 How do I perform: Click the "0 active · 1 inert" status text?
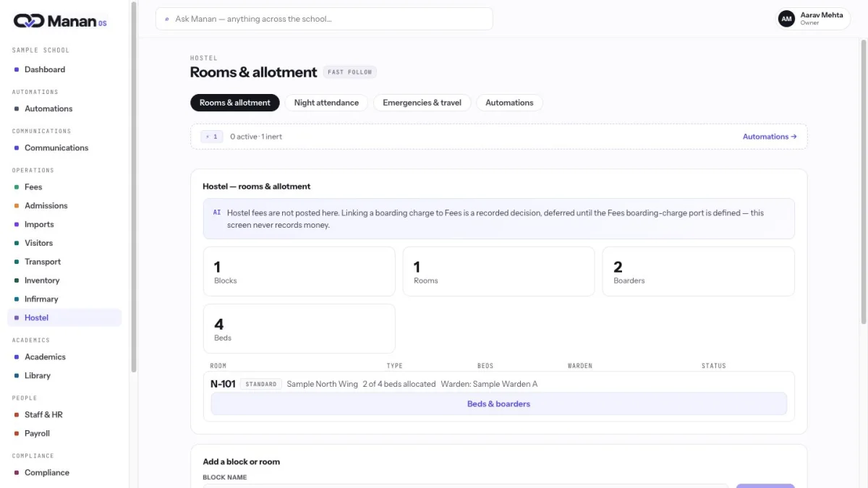(x=256, y=137)
